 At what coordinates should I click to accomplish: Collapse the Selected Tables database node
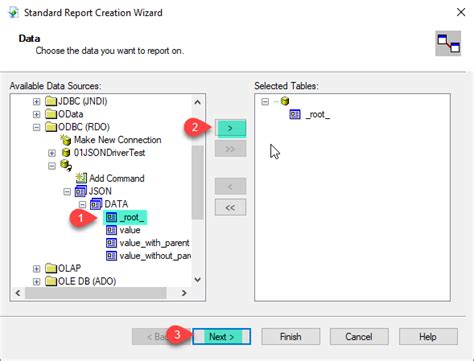tap(265, 101)
